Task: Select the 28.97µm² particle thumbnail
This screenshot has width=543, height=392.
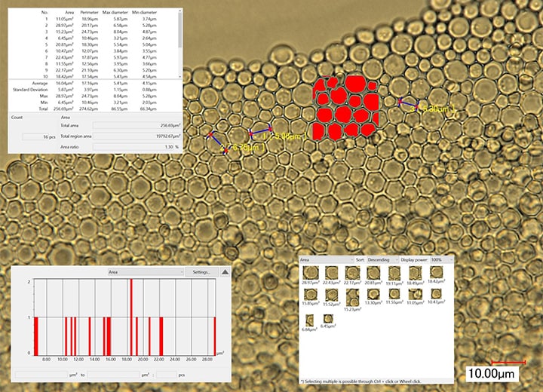Action: pyautogui.click(x=308, y=272)
